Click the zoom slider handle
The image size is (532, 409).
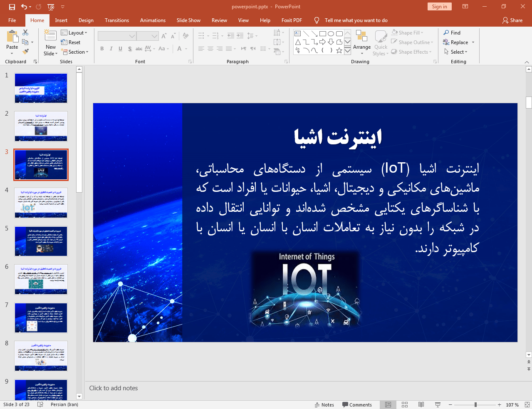point(475,405)
